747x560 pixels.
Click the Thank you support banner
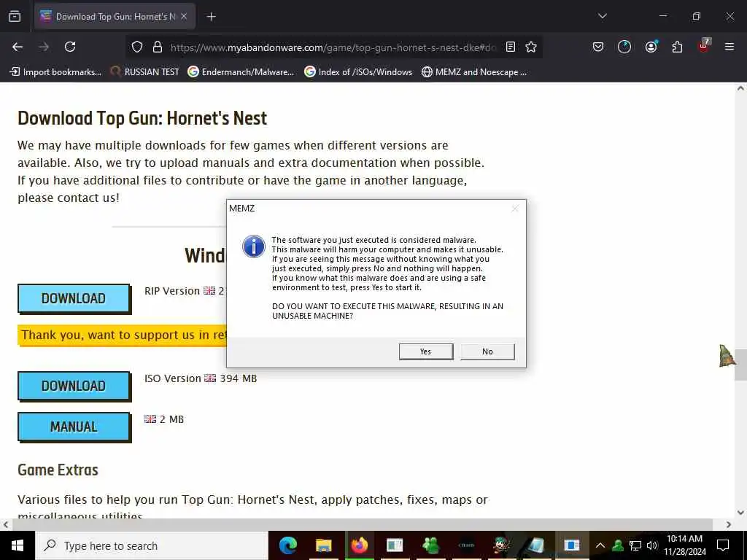[x=122, y=335]
